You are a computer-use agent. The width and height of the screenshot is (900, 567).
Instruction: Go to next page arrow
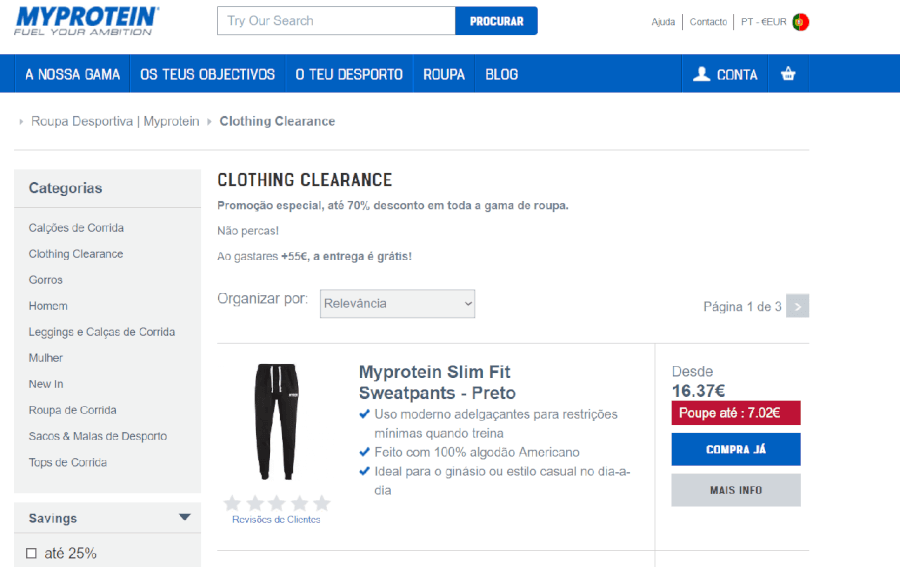797,306
